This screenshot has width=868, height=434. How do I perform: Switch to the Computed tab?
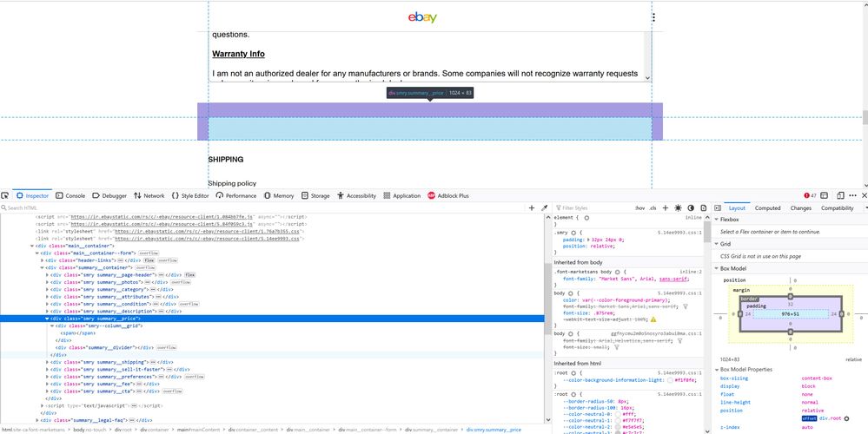tap(768, 207)
